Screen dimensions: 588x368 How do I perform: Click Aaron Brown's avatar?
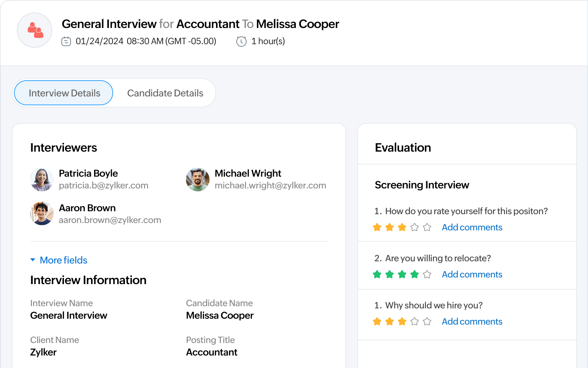click(42, 213)
